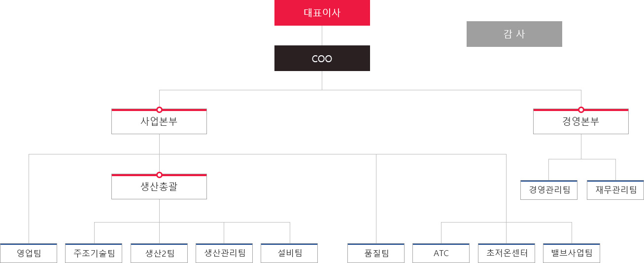Image resolution: width=644 pixels, height=263 pixels.
Task: Click the ATC box
Action: 441,254
